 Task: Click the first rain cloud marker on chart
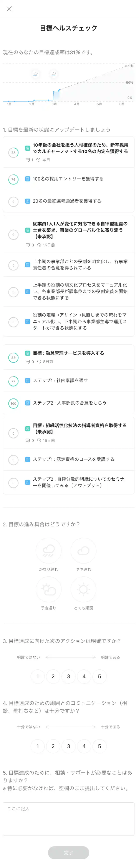[36, 74]
